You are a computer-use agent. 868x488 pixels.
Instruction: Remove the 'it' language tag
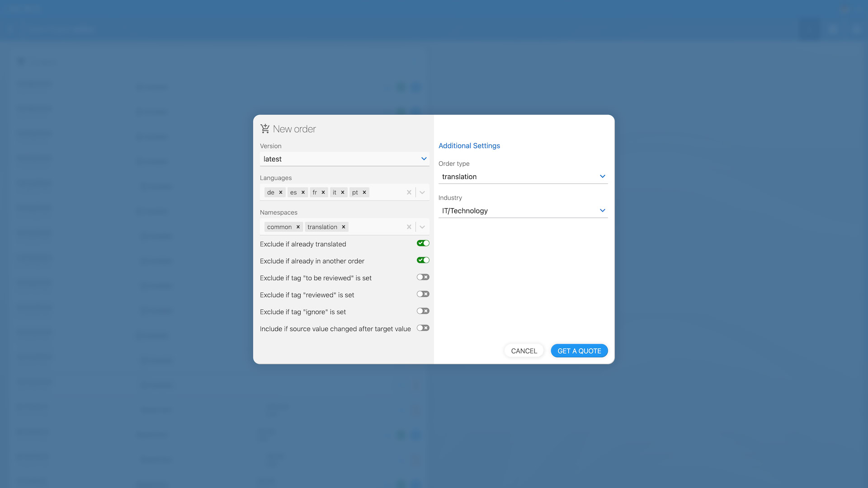tap(343, 192)
